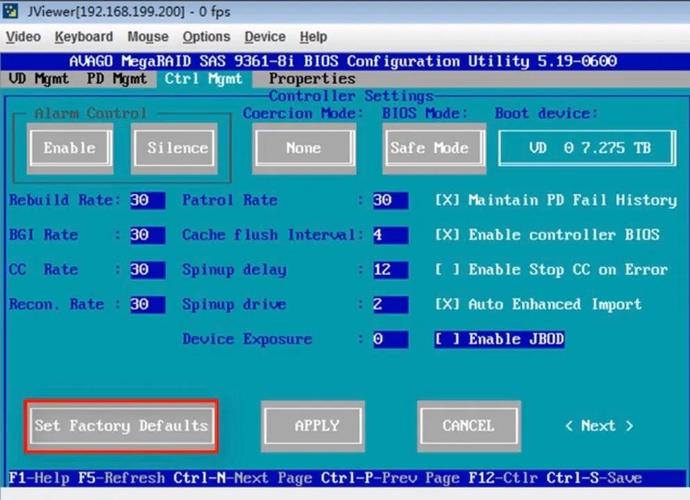Viewport: 690px width, 500px height.
Task: Go to the Next settings page
Action: pos(598,426)
